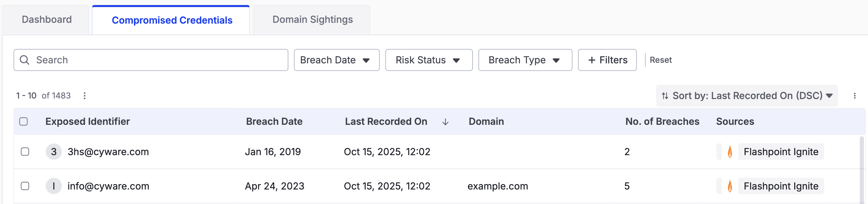Click the Last Recorded On sort arrow

point(445,122)
